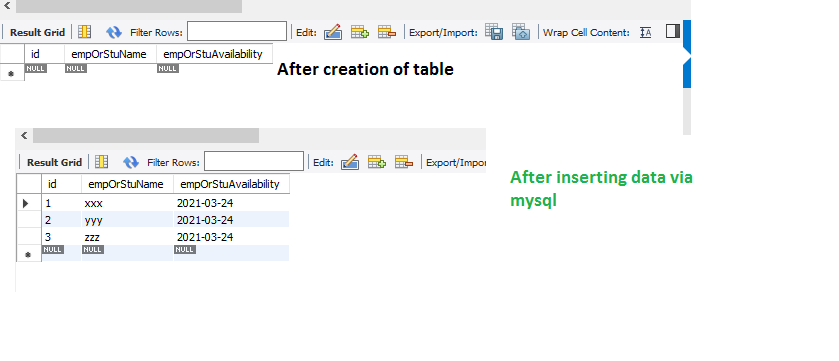Click refresh icon in lower result grid toolbar

tap(131, 162)
